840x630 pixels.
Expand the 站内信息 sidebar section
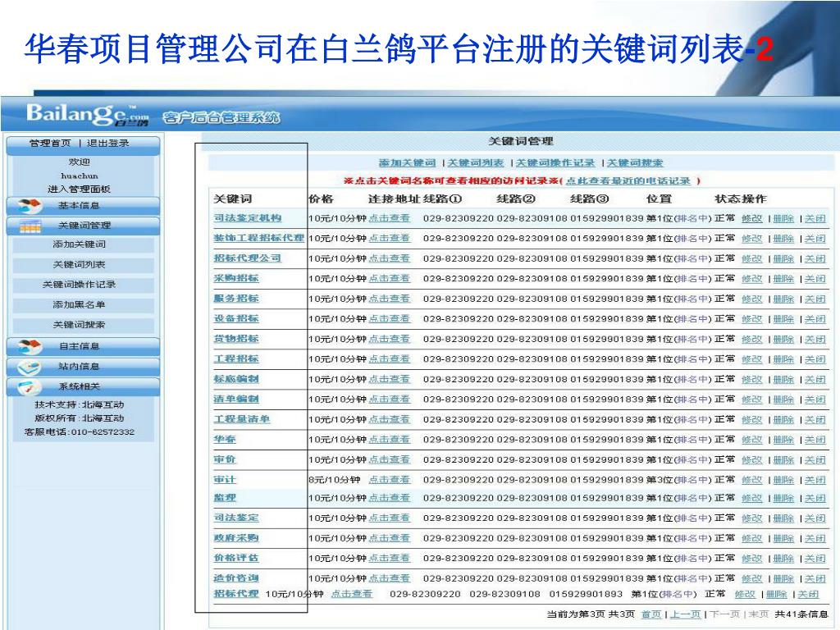[79, 367]
